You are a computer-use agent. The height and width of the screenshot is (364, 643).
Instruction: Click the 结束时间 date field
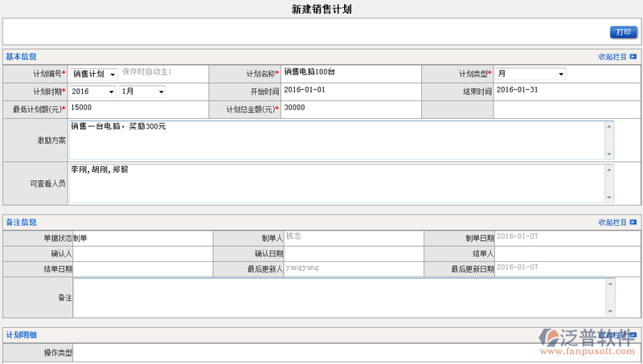click(x=566, y=91)
